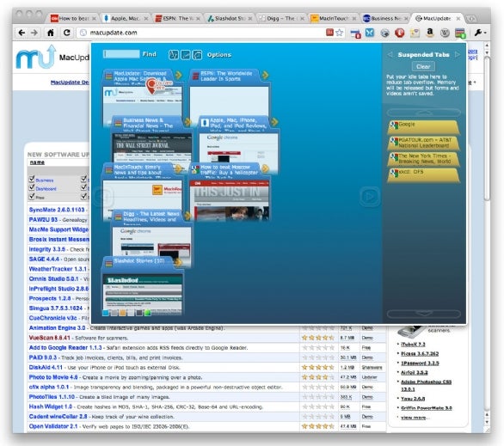504x446 pixels.
Task: Bookmark this page with the star icon
Action: (x=340, y=33)
